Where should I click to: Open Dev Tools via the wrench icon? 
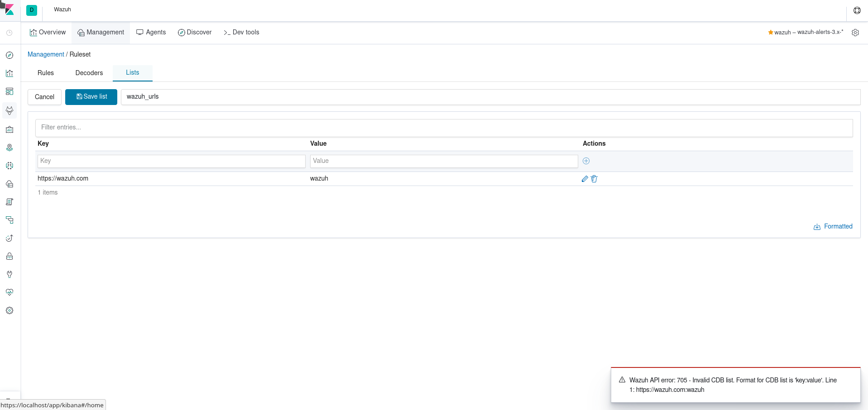(x=9, y=274)
